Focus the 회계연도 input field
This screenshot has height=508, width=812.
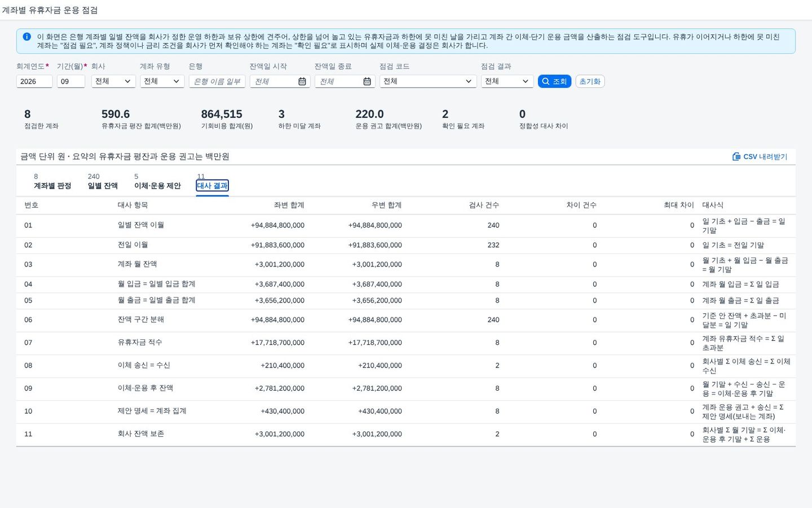coord(34,81)
